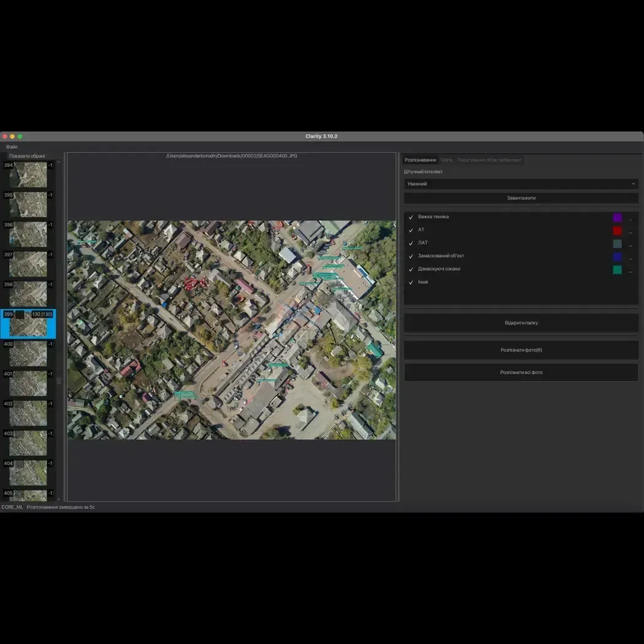Switch to Редагування об'єктів/Експорт tab
The image size is (644, 644).
pyautogui.click(x=489, y=159)
